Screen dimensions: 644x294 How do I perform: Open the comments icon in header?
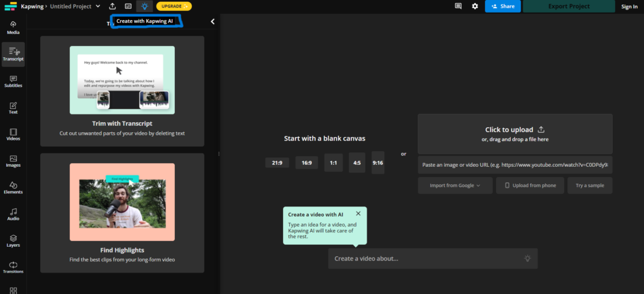click(x=458, y=6)
